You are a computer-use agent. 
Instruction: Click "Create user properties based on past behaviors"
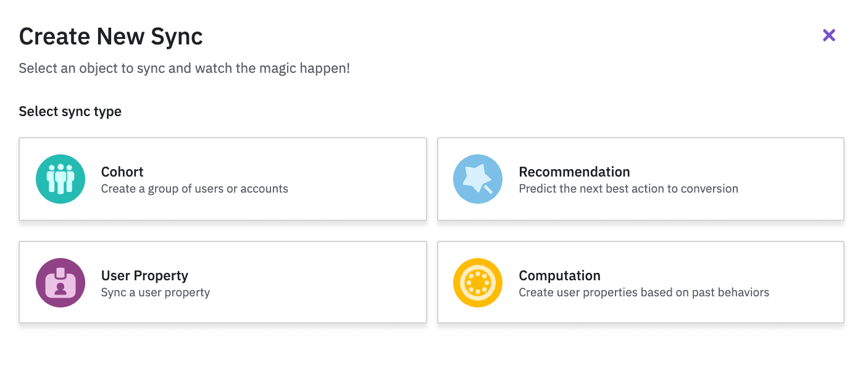[644, 293]
